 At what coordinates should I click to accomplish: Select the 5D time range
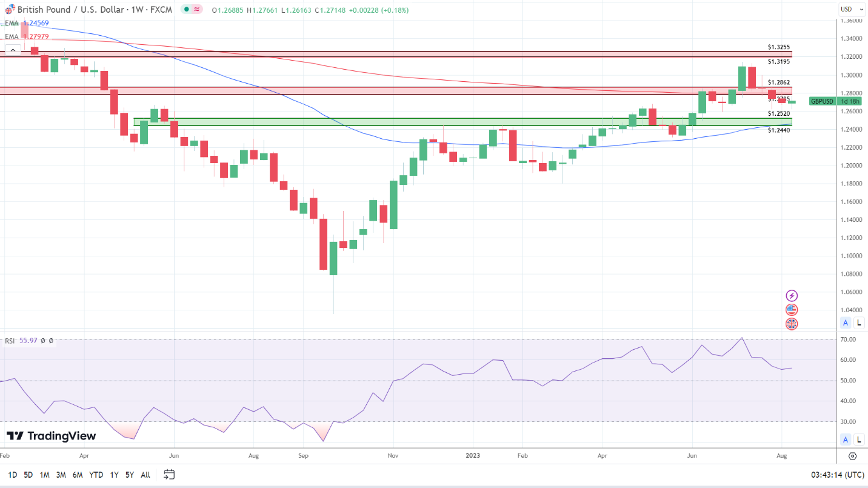(28, 475)
